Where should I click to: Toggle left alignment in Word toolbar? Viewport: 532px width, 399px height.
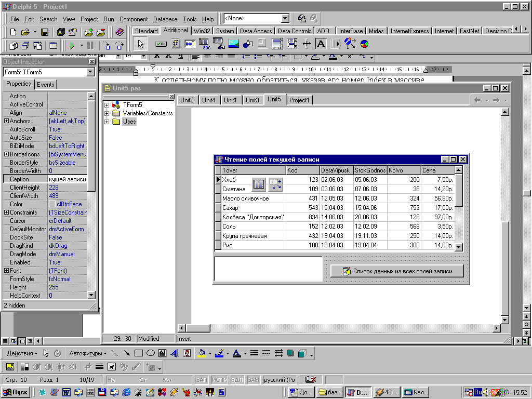195,56
